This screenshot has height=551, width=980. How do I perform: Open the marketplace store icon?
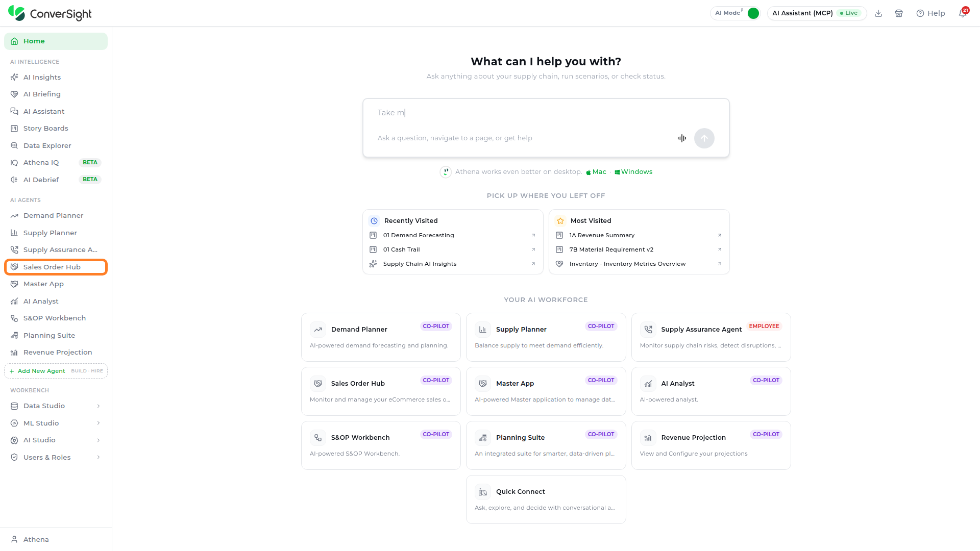[x=899, y=13]
